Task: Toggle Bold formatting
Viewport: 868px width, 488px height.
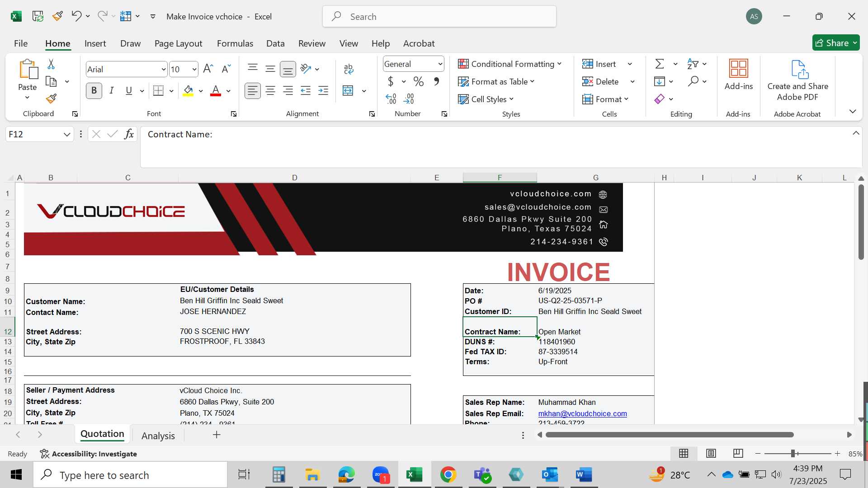Action: click(94, 91)
